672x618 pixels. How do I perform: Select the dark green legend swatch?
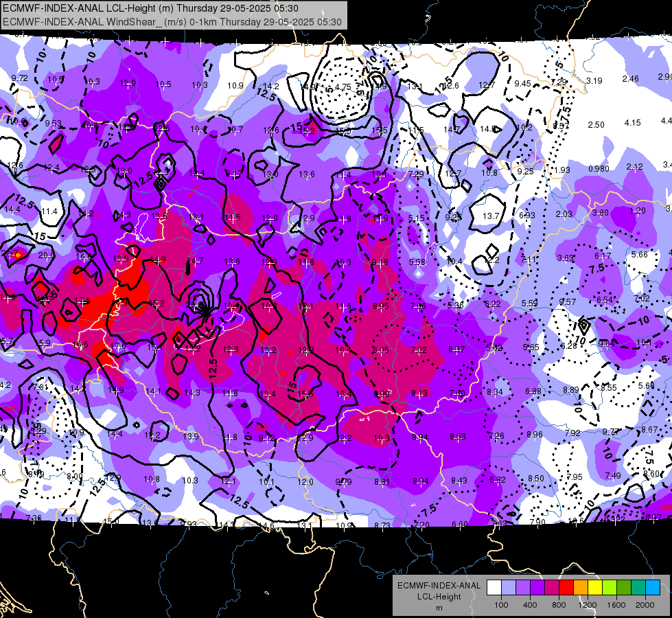click(x=624, y=588)
